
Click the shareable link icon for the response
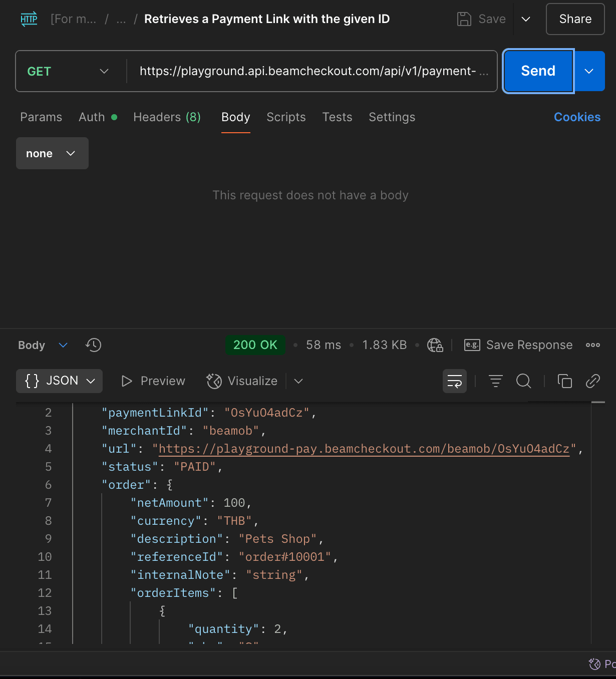592,381
